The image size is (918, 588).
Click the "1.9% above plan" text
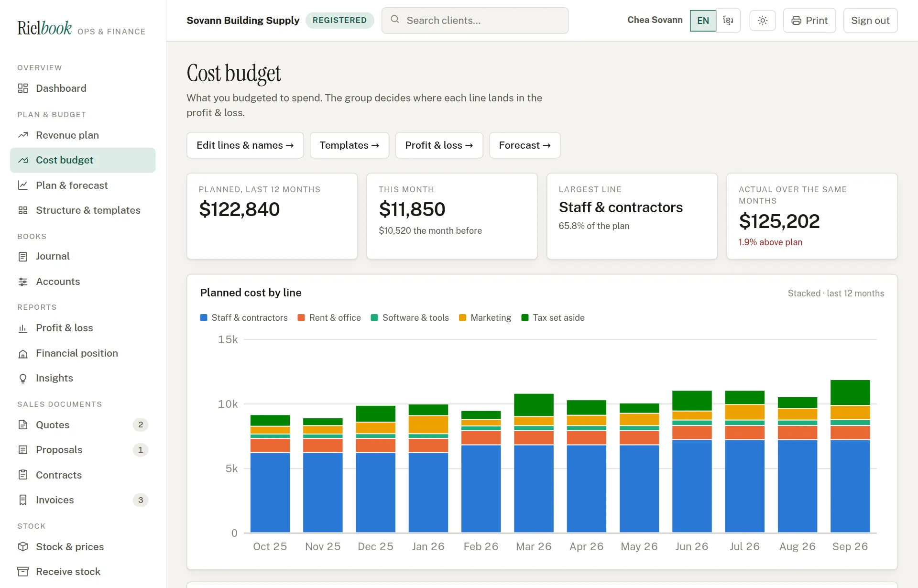click(770, 242)
